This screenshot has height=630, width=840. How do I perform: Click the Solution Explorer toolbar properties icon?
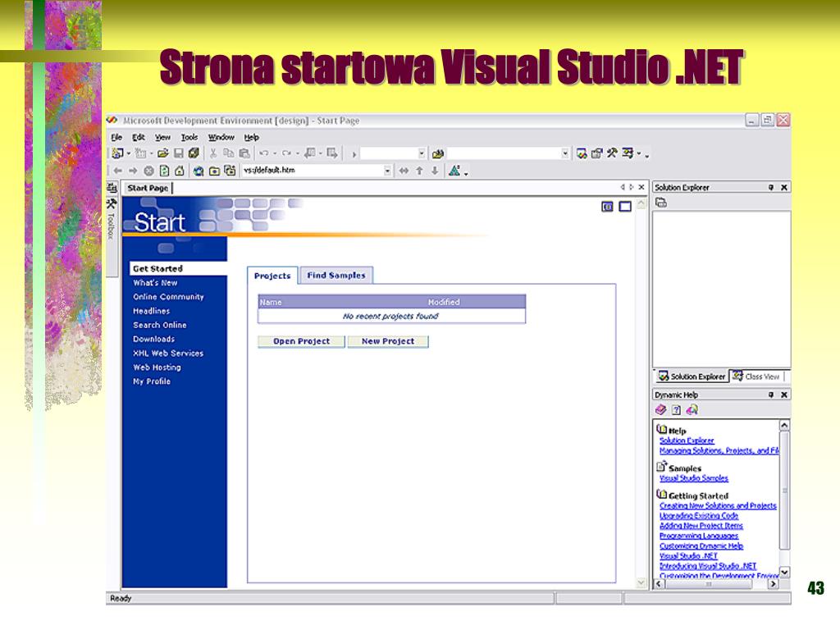[662, 203]
